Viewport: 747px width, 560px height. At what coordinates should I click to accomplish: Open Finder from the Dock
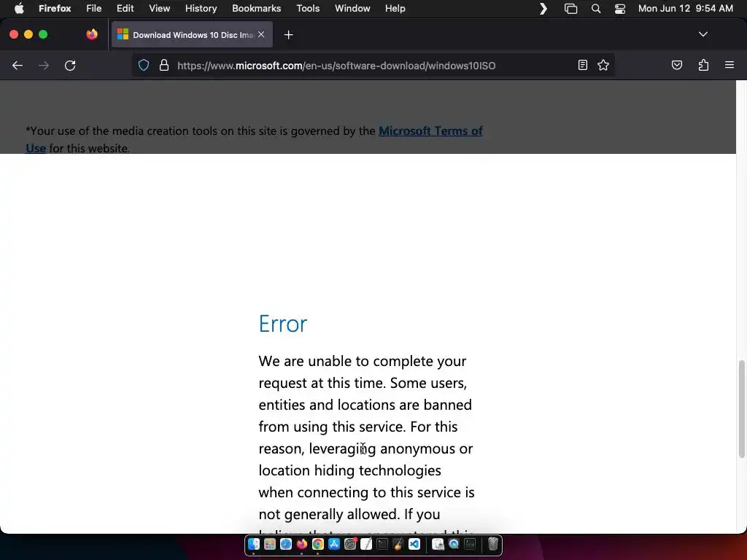[254, 544]
